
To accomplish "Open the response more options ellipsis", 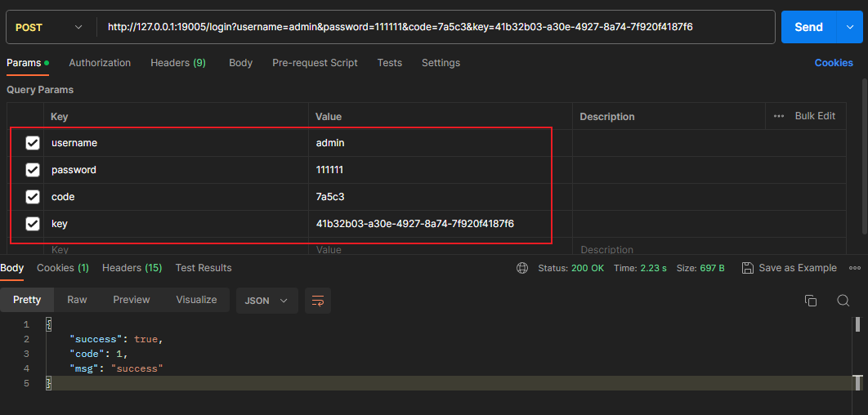I will pyautogui.click(x=854, y=269).
